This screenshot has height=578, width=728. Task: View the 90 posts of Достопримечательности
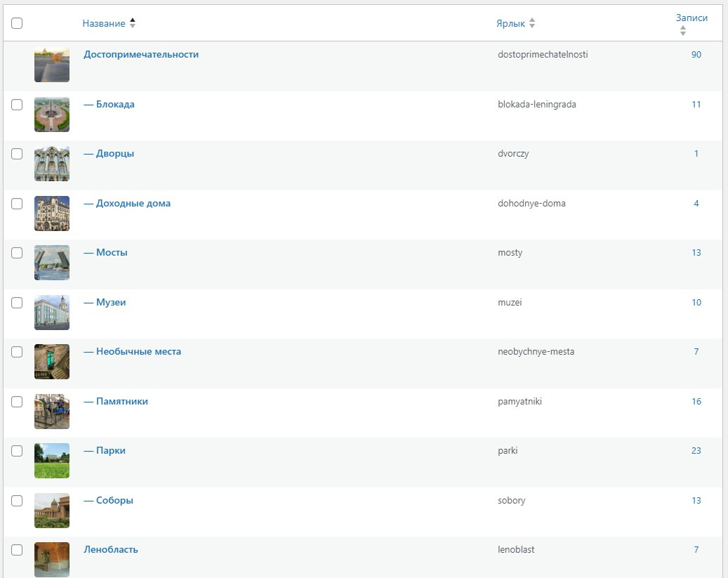[x=696, y=54]
